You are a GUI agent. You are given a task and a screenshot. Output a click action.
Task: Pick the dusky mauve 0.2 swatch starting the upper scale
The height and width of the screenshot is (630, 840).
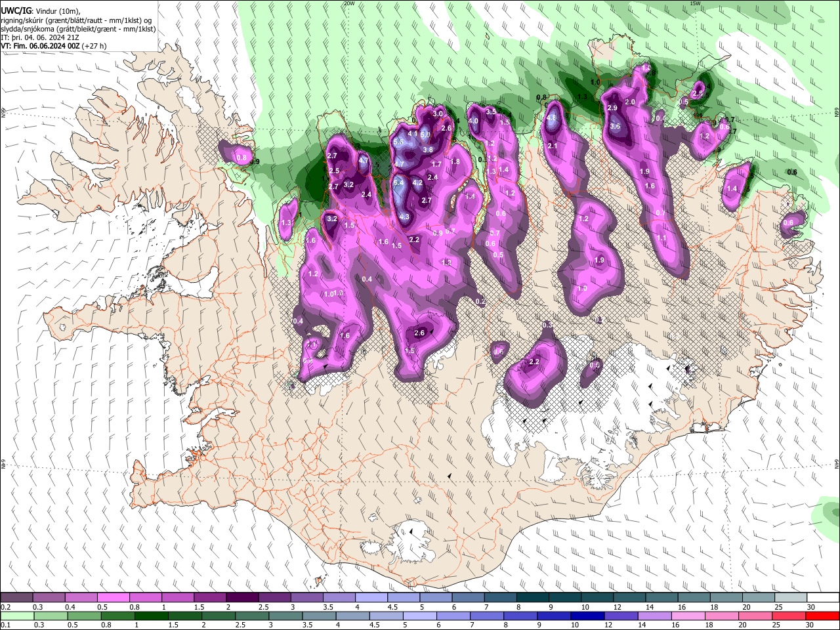16,597
